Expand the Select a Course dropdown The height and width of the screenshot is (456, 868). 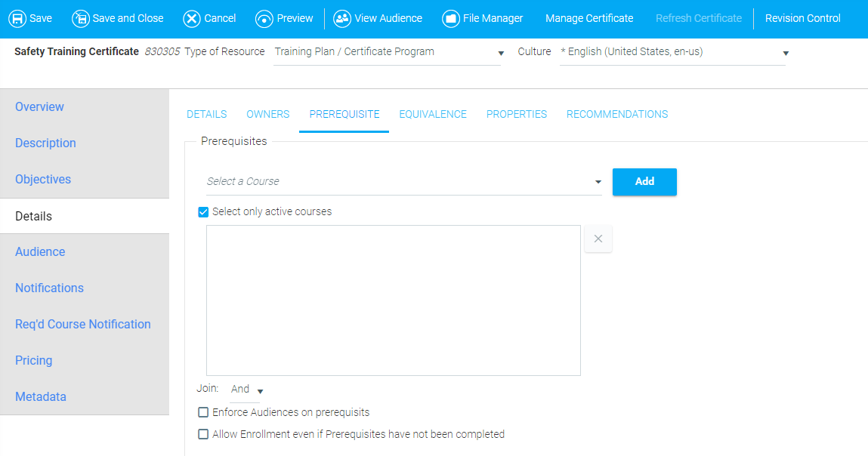pos(598,182)
